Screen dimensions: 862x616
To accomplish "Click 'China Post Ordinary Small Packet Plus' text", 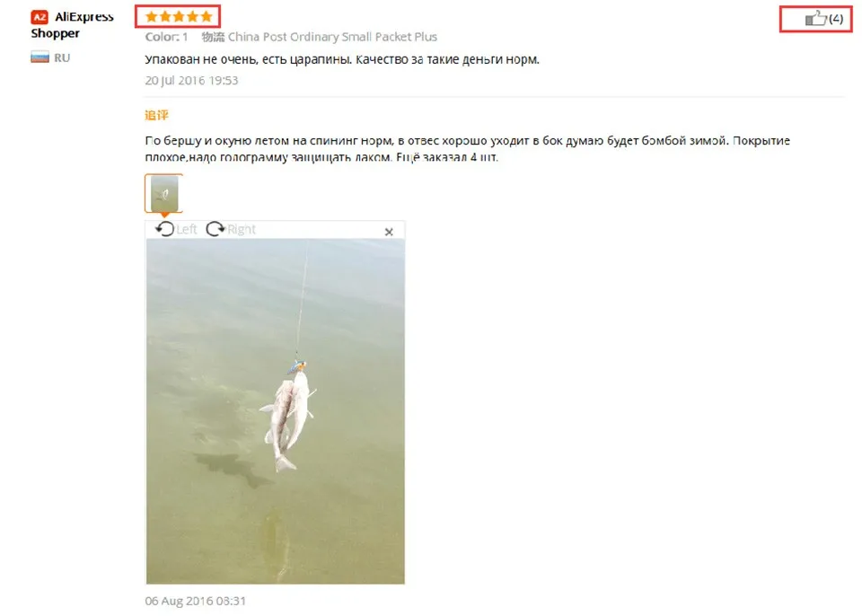I will point(332,37).
